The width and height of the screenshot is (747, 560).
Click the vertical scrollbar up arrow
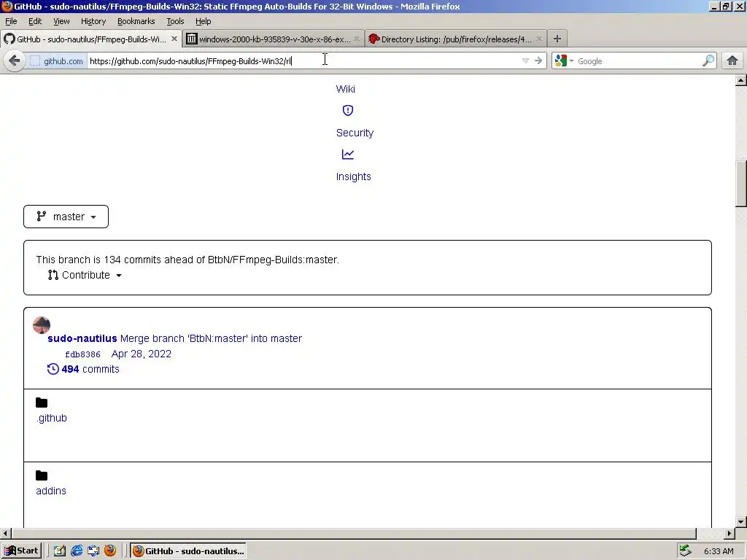point(741,80)
